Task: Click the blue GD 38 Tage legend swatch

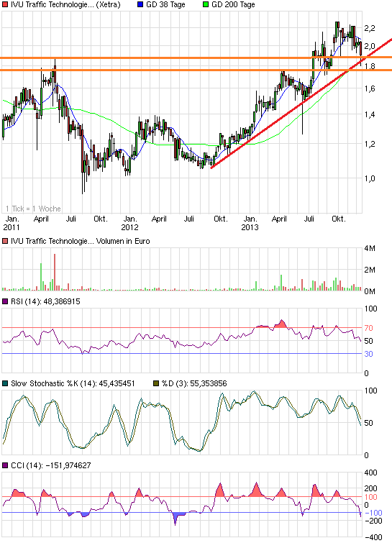Action: [x=140, y=5]
